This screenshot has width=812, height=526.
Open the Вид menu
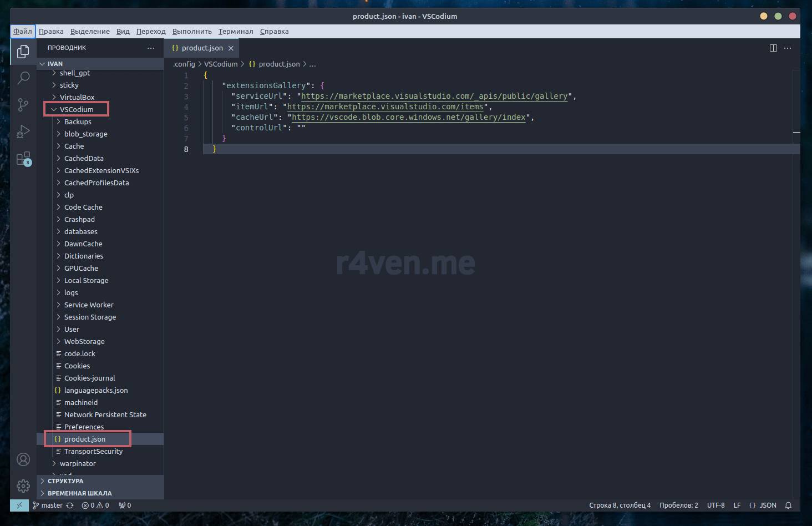pos(123,32)
